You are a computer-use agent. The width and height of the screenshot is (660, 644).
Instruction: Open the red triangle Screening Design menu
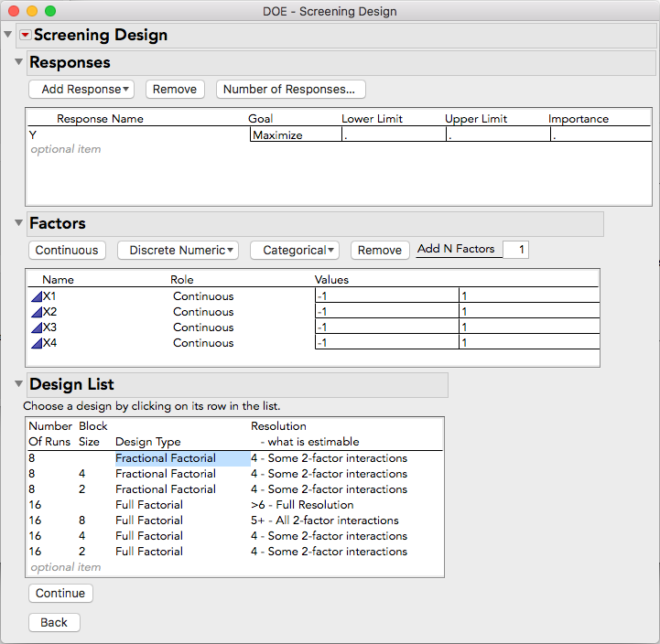coord(25,36)
